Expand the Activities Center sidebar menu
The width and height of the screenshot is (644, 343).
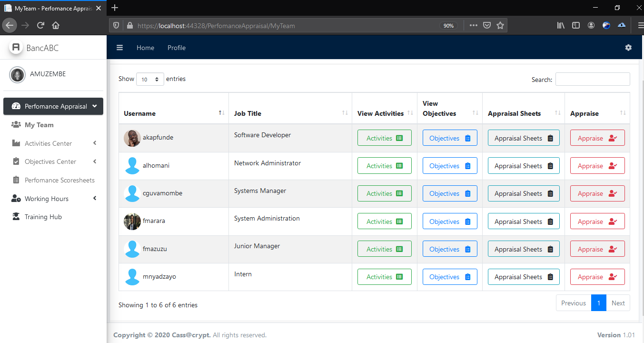[48, 143]
